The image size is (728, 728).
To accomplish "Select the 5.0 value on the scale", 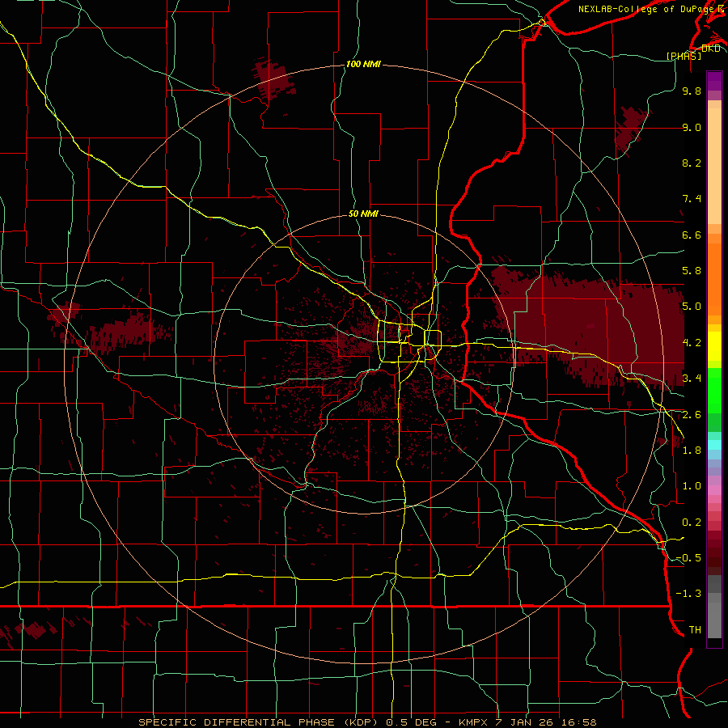I will pos(692,307).
